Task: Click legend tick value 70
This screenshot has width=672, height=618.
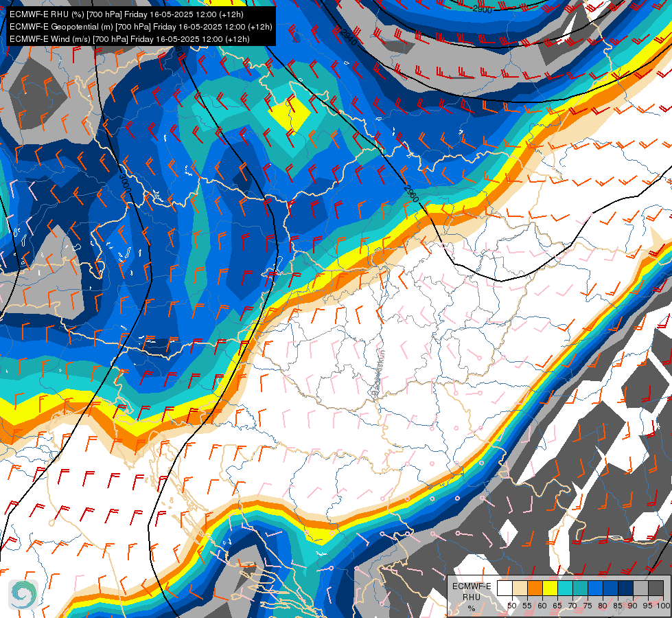Action: click(572, 606)
